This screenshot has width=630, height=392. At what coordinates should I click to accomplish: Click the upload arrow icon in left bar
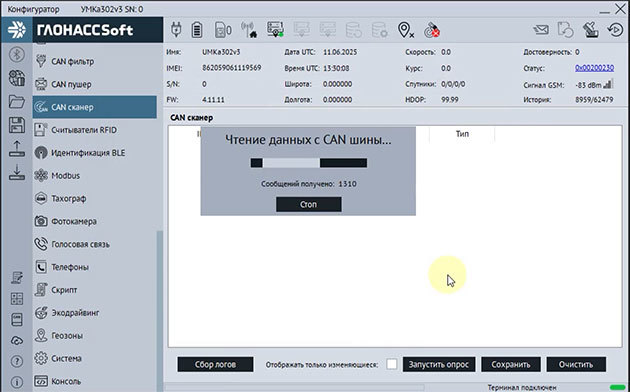17,149
